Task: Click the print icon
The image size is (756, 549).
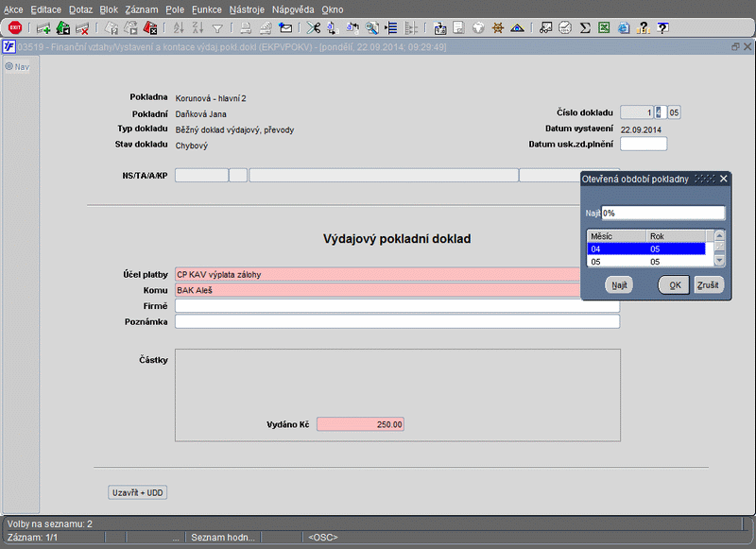Action: click(246, 28)
